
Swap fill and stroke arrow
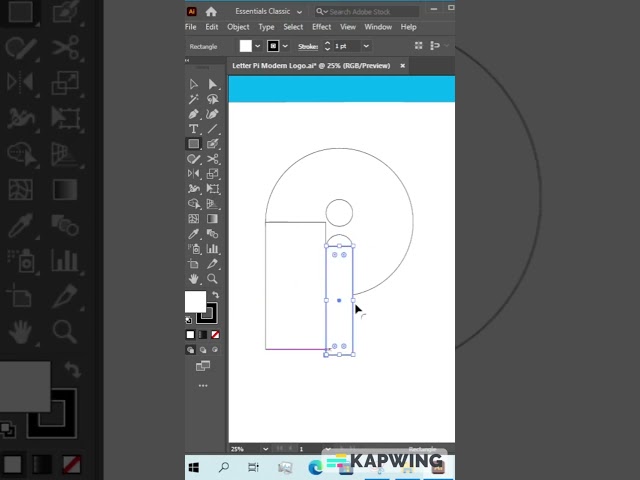(x=216, y=295)
